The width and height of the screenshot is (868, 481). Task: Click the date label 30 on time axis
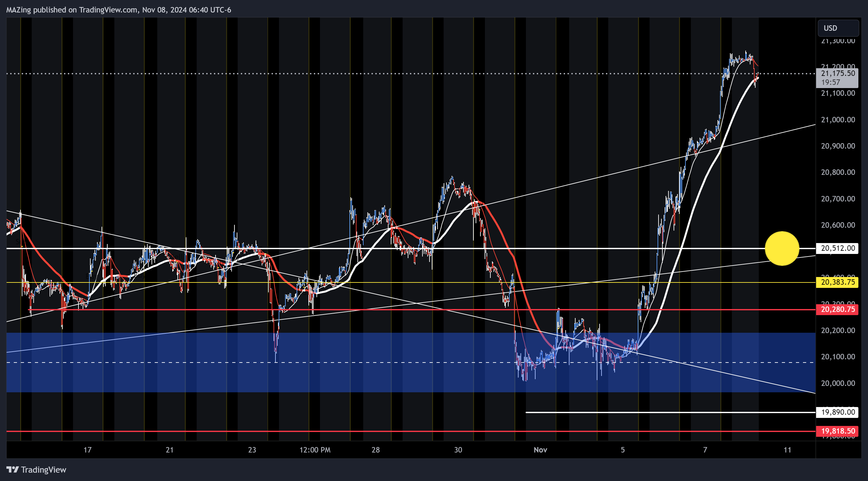[x=458, y=450]
